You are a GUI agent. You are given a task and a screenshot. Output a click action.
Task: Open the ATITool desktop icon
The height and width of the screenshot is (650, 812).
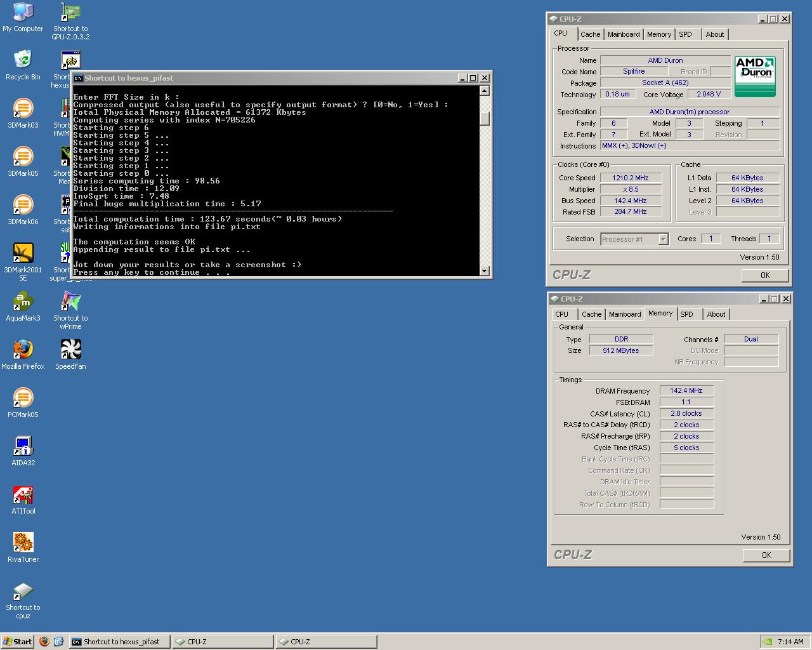[x=23, y=500]
